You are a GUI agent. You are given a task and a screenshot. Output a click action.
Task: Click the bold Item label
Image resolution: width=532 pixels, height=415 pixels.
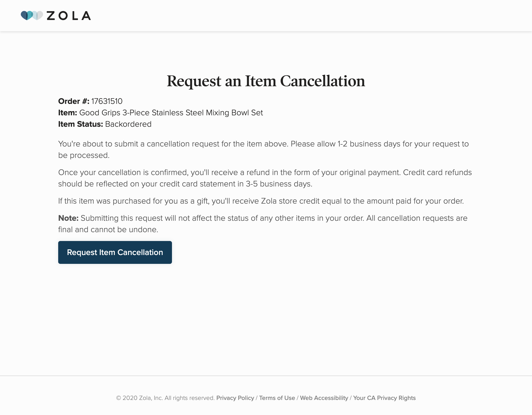point(68,113)
